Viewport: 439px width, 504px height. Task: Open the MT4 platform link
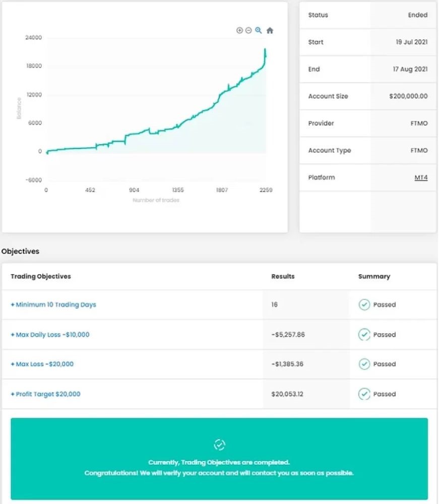tap(421, 177)
